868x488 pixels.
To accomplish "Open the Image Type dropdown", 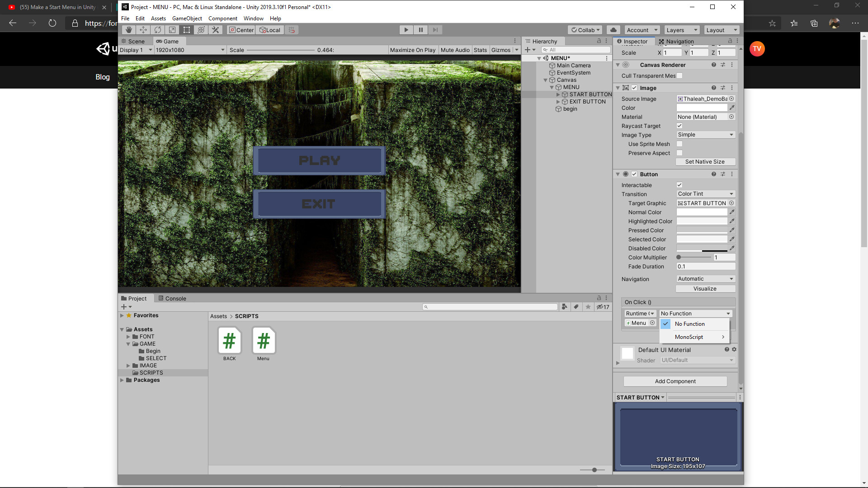I will click(x=705, y=135).
